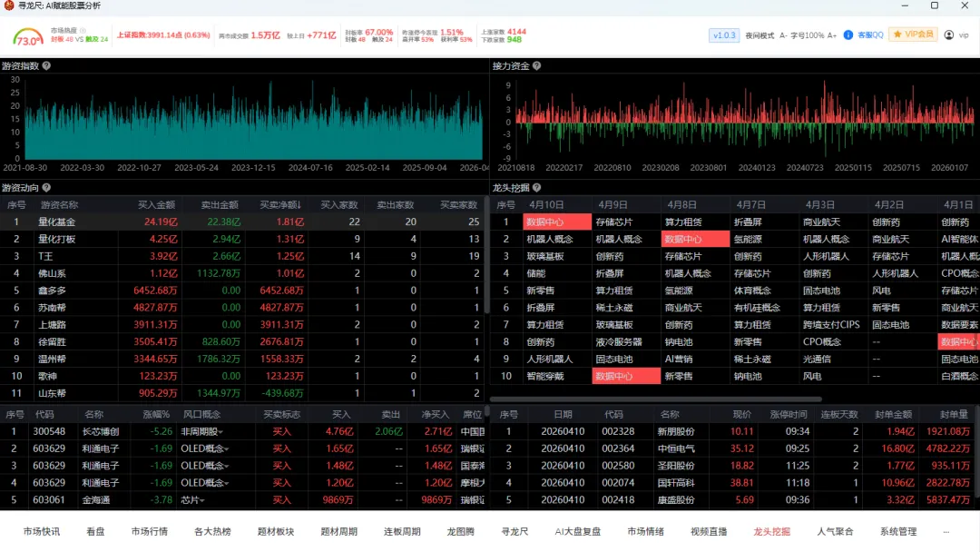The image size is (980, 552).
Task: Click the 连板天数 column header
Action: [x=839, y=415]
